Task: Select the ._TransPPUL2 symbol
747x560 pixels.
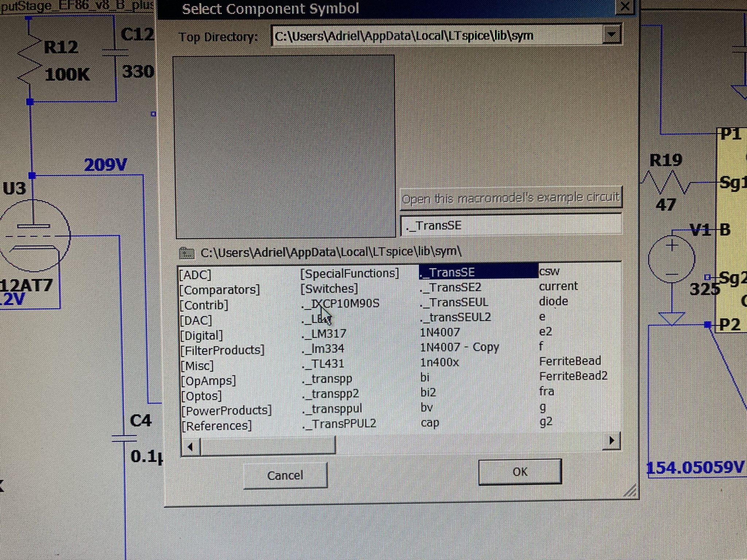Action: (x=339, y=424)
